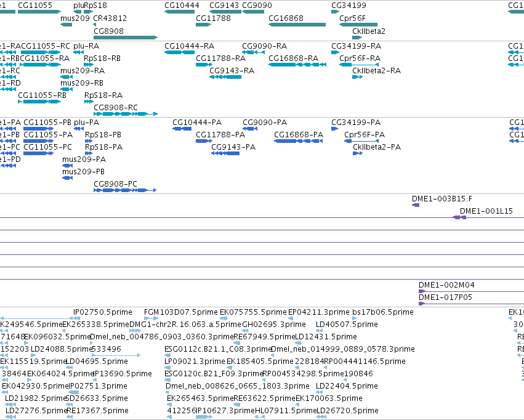Select the CG34199 gene label
This screenshot has height=420, width=524.
point(349,6)
